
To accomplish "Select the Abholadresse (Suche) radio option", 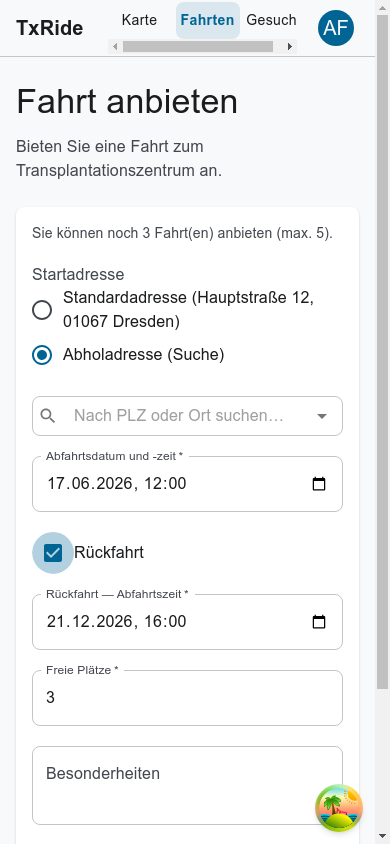I will point(42,355).
